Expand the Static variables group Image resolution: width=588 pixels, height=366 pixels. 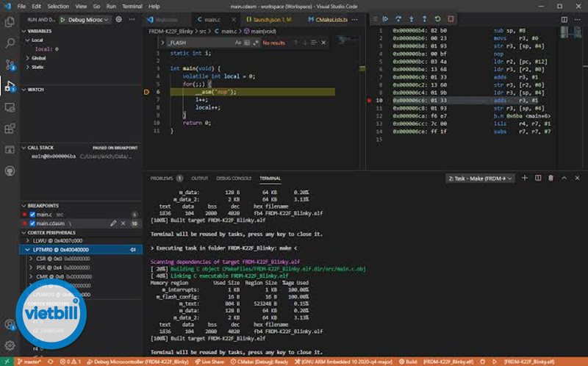28,67
